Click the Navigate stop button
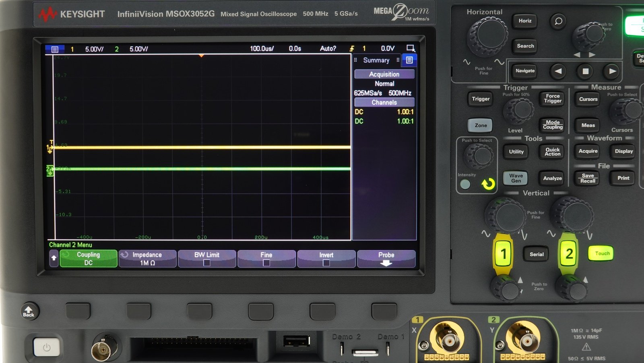 (x=586, y=71)
